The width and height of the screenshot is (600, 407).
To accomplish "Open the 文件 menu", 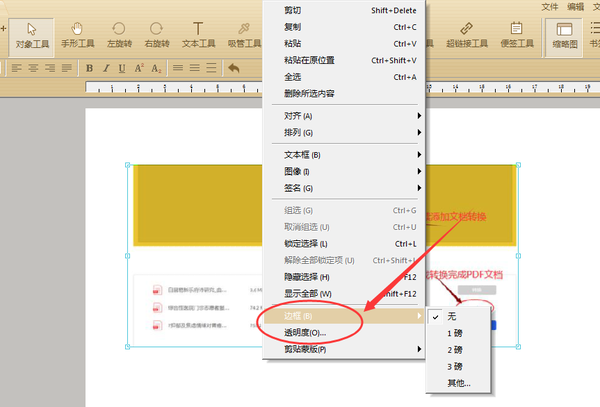I will 550,7.
